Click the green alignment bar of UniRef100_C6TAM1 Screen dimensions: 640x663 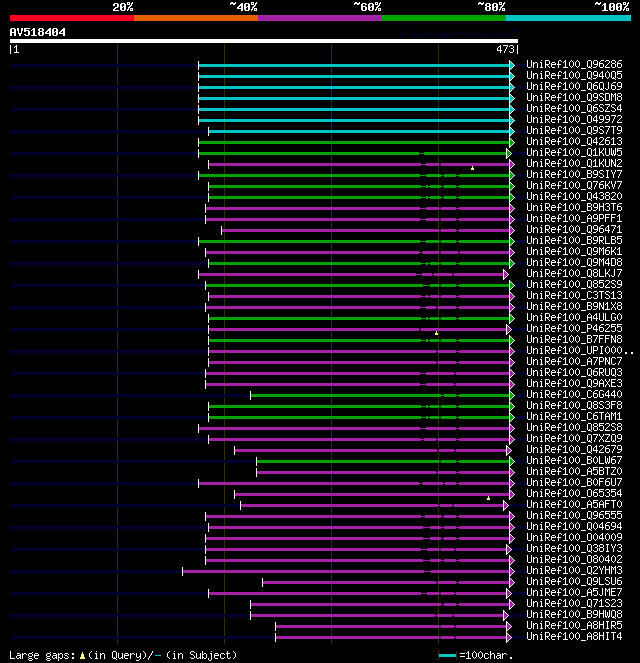tap(359, 417)
